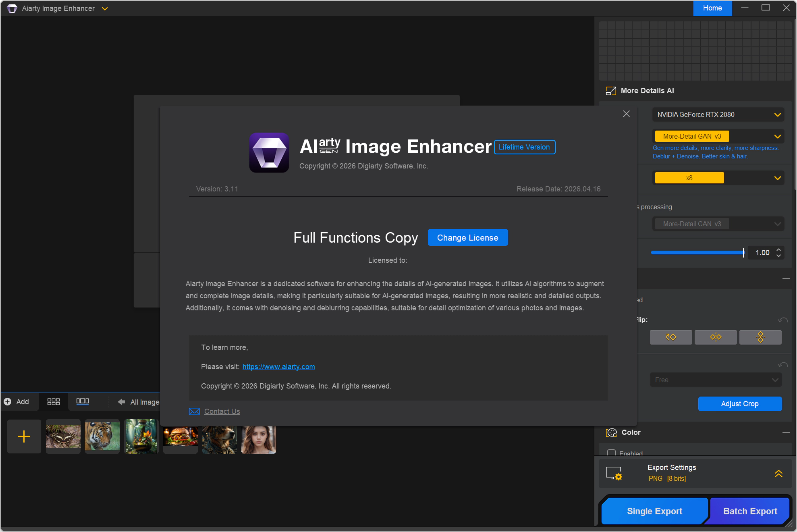Click the large plus add-image tile
797x532 pixels.
pyautogui.click(x=24, y=436)
